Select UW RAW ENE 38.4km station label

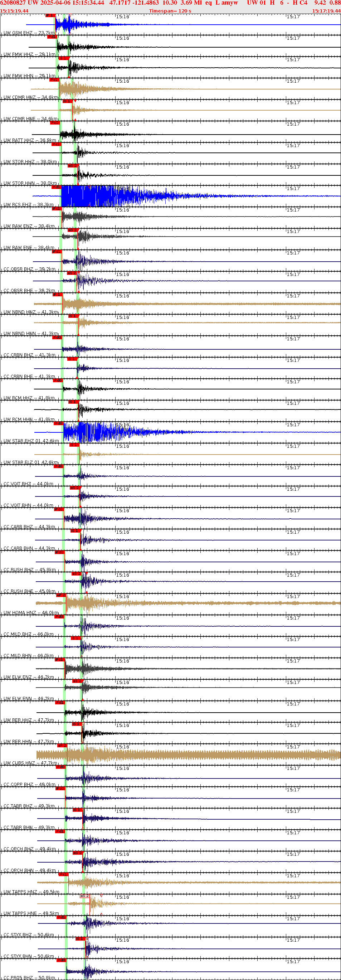(29, 248)
